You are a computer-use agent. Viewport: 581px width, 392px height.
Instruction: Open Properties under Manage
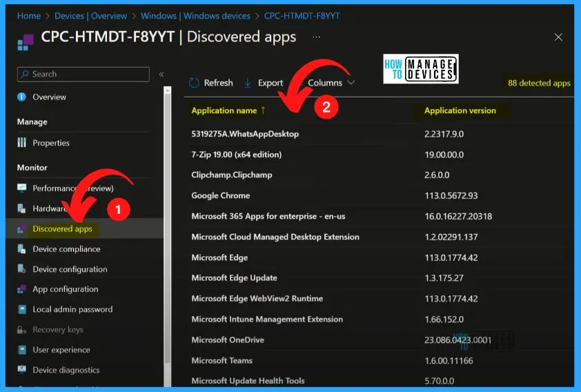[51, 143]
